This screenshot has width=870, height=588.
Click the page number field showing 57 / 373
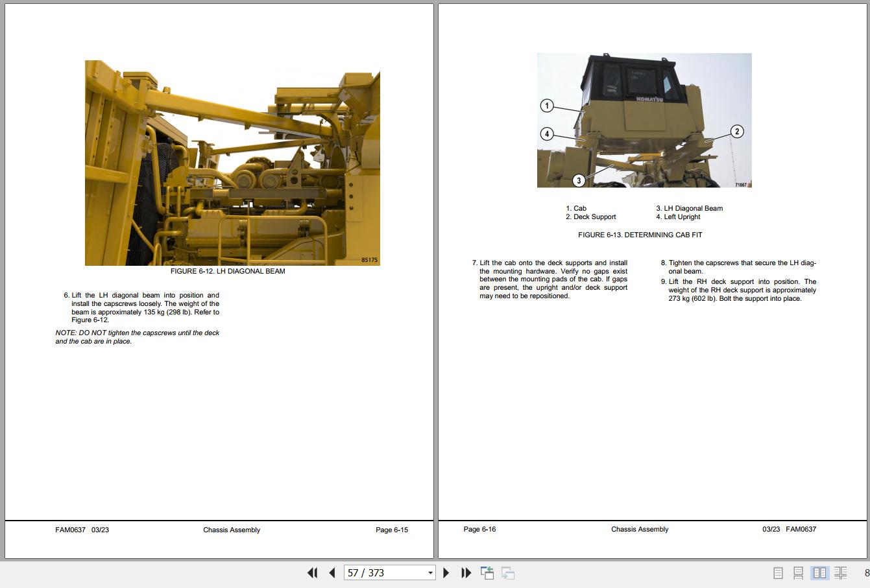(383, 573)
